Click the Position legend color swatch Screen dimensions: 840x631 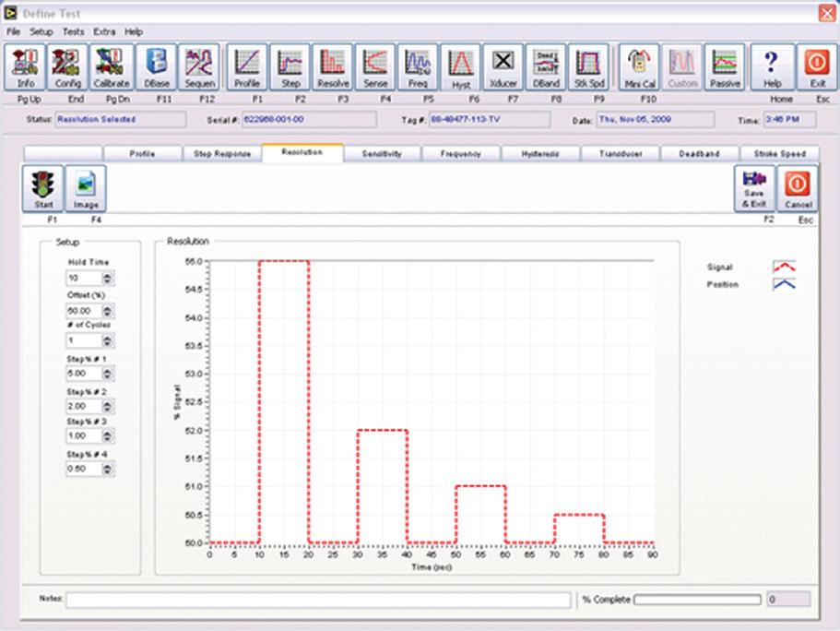pyautogui.click(x=784, y=284)
